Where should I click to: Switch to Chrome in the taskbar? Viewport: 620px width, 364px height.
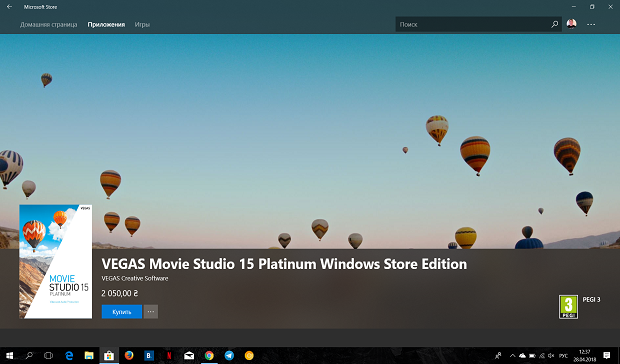point(209,356)
